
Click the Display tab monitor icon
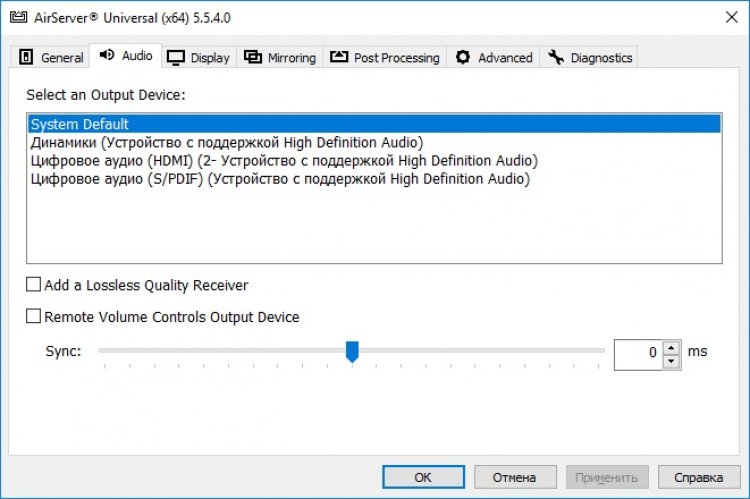click(177, 57)
